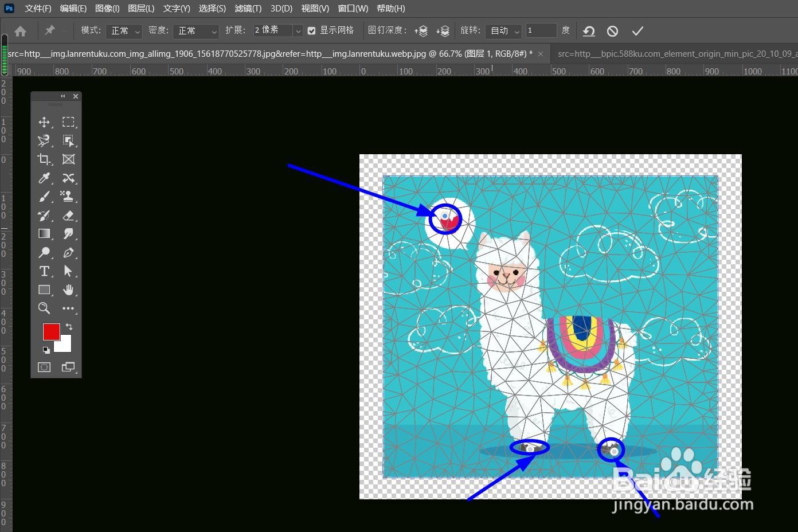Viewport: 798px width, 532px height.
Task: Open the 文件(F) menu
Action: pos(38,8)
